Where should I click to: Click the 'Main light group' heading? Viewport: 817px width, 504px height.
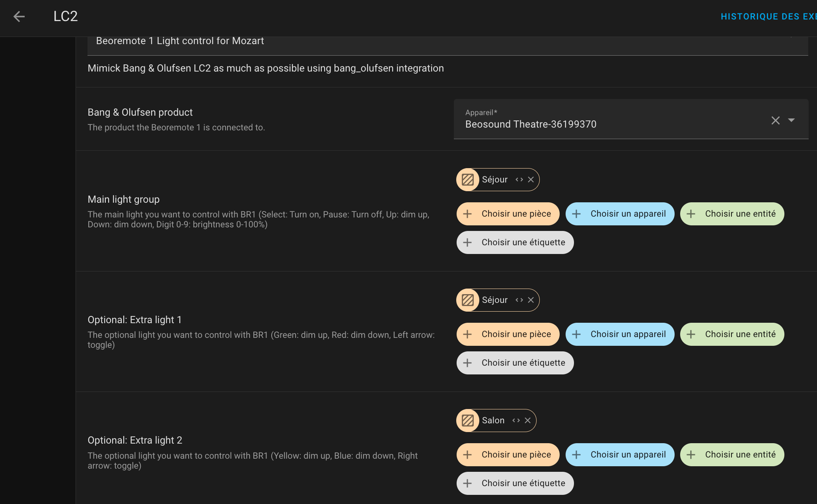pos(123,200)
